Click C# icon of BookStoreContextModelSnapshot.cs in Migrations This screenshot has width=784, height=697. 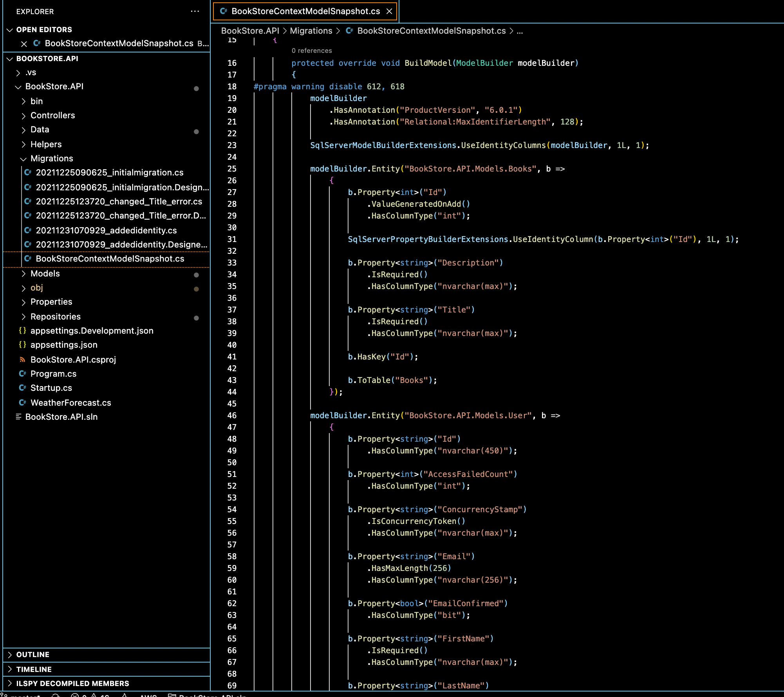click(x=28, y=258)
